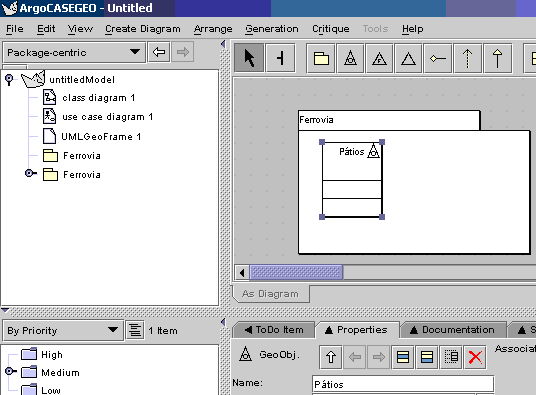536x395 pixels.
Task: Pick the package creation tool
Action: 321,58
